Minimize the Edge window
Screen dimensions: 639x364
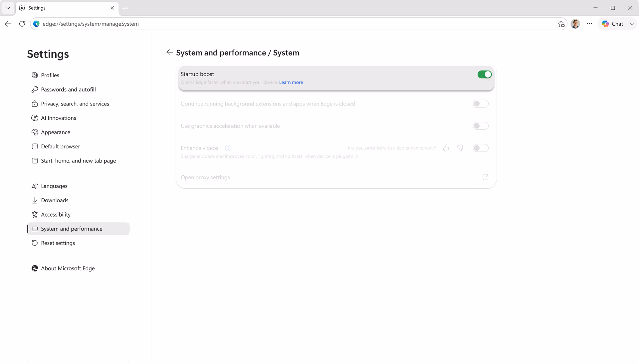pyautogui.click(x=596, y=8)
